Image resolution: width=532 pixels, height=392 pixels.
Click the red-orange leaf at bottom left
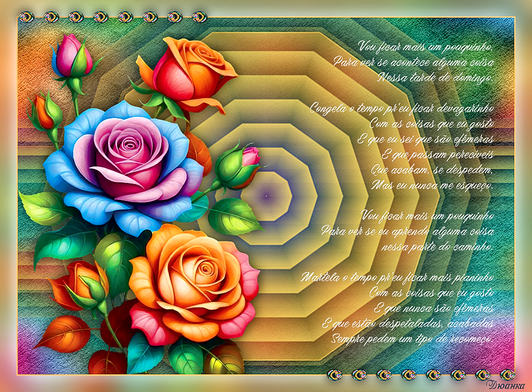(62, 333)
